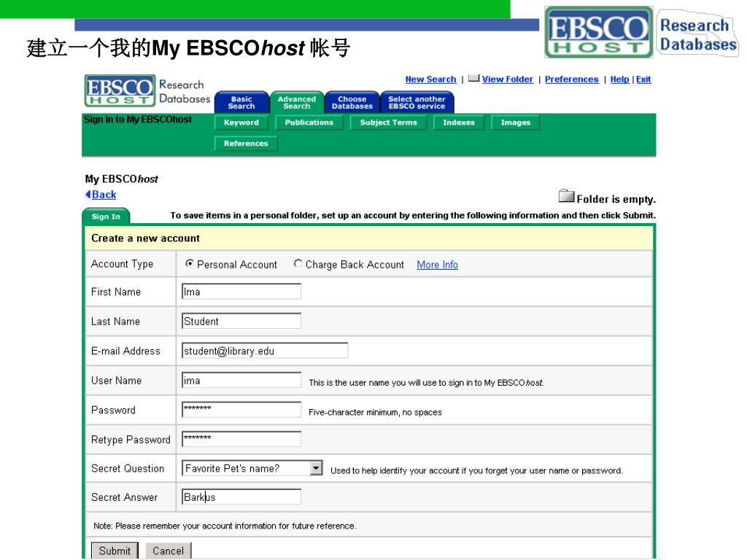This screenshot has height=560, width=747.
Task: Open the Publications section
Action: click(x=309, y=122)
